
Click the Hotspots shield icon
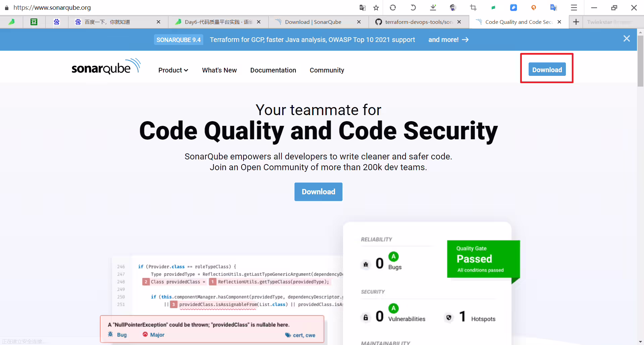(x=449, y=317)
